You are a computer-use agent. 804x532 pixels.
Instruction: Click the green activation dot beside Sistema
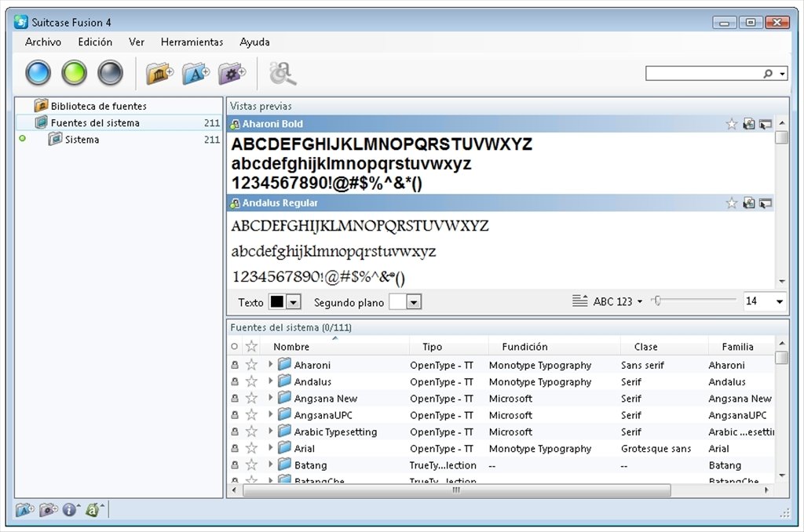[x=22, y=138]
